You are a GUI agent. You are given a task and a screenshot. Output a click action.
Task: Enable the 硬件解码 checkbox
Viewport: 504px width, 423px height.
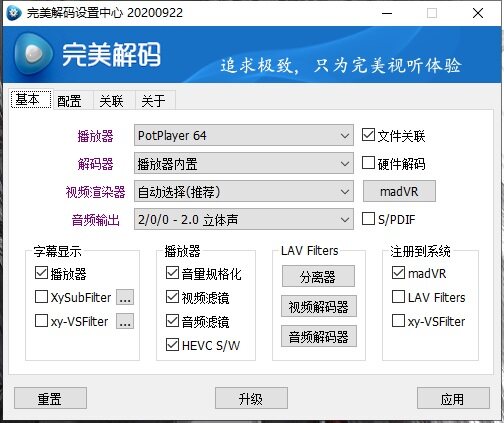coord(368,163)
